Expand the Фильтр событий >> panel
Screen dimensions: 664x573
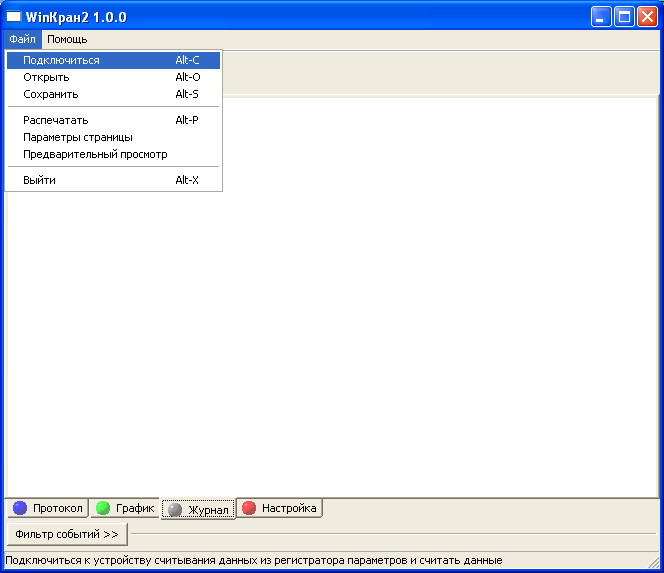[x=67, y=534]
